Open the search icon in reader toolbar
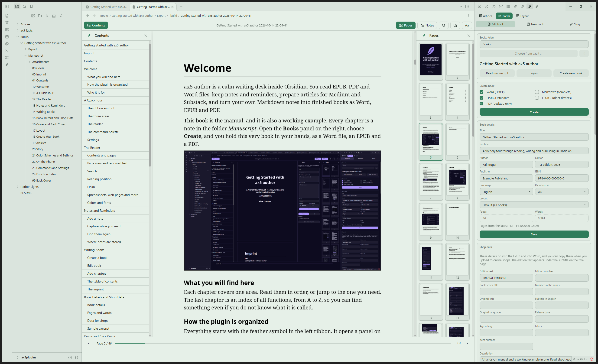 click(443, 25)
